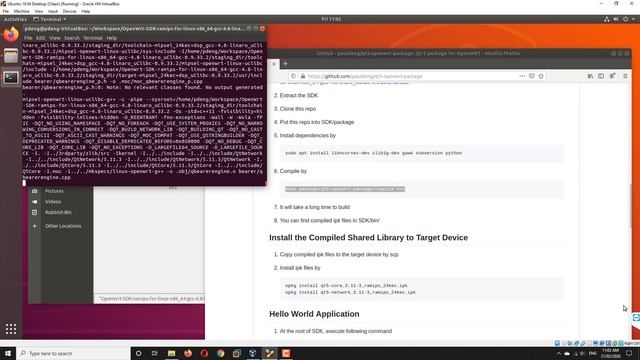
Task: Click the Firefox page vertical scrollbar
Action: click(x=631, y=206)
